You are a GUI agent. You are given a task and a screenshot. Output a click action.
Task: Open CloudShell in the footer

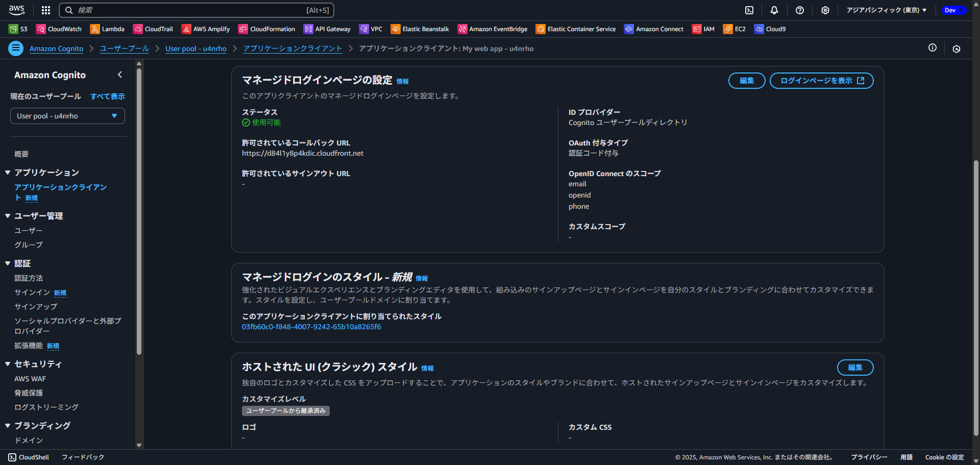pyautogui.click(x=29, y=457)
